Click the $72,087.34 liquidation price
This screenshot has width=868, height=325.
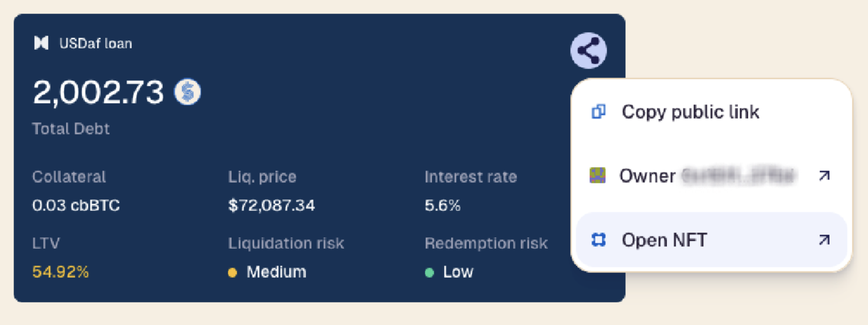[x=271, y=206]
